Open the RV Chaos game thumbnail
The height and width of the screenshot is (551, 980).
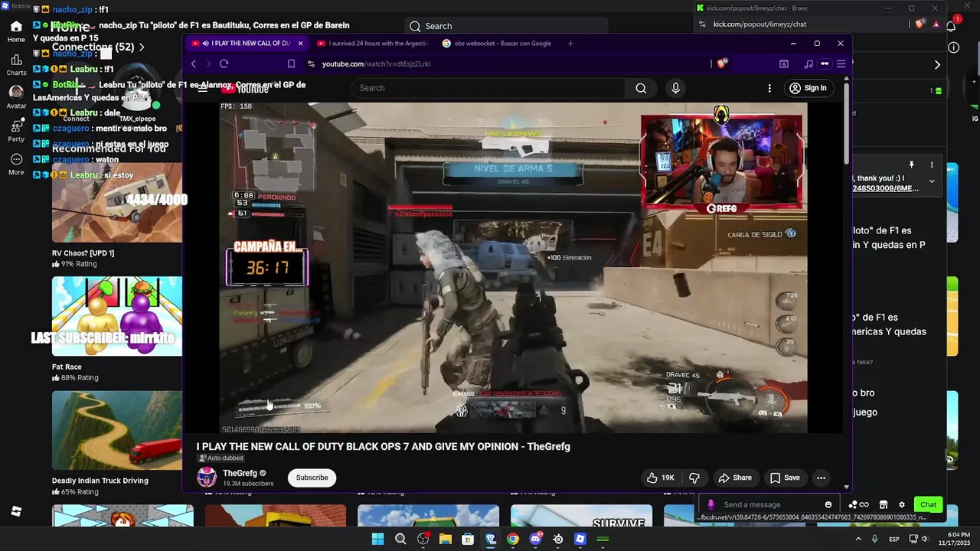pyautogui.click(x=117, y=202)
